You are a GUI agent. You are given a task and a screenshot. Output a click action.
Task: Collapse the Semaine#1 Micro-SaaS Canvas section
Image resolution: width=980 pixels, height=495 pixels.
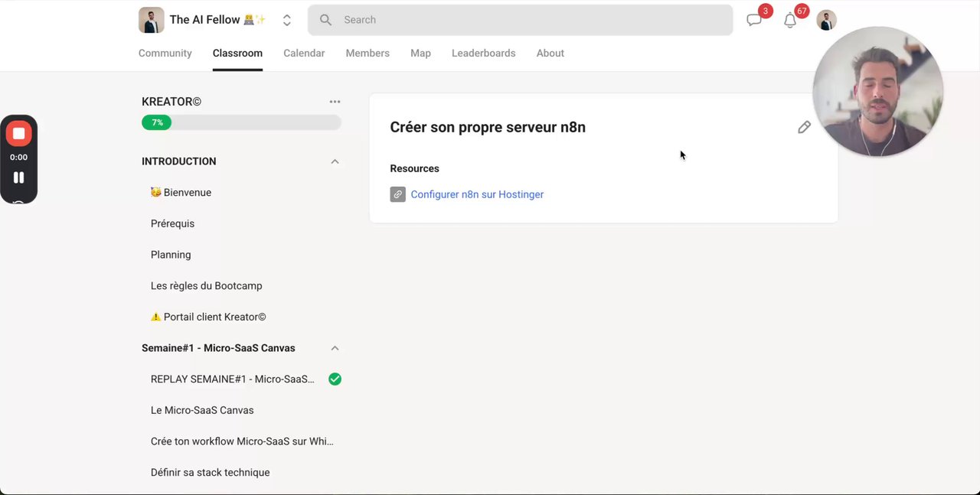pyautogui.click(x=335, y=348)
